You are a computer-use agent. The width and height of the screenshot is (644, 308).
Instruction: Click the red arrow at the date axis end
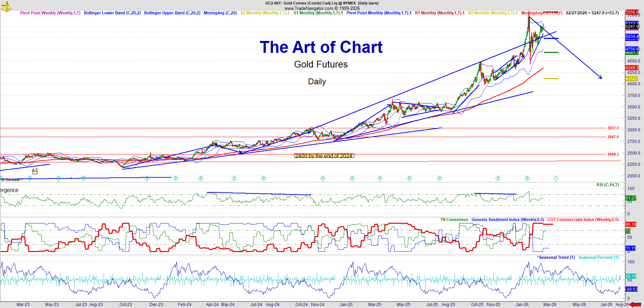(x=635, y=305)
